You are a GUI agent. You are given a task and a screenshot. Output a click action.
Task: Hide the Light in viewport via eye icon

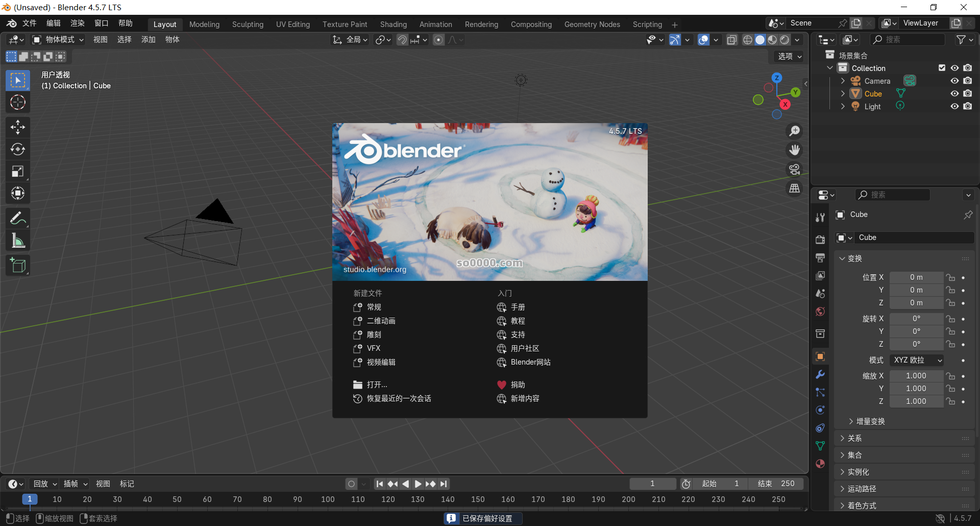tap(954, 106)
